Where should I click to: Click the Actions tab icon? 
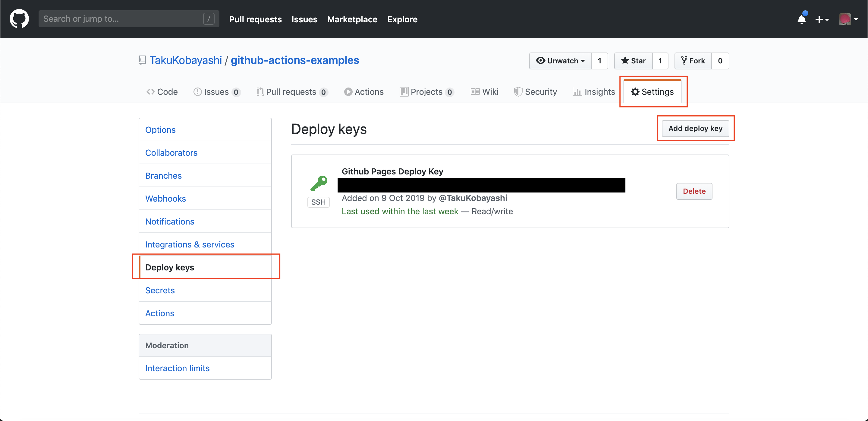coord(347,91)
